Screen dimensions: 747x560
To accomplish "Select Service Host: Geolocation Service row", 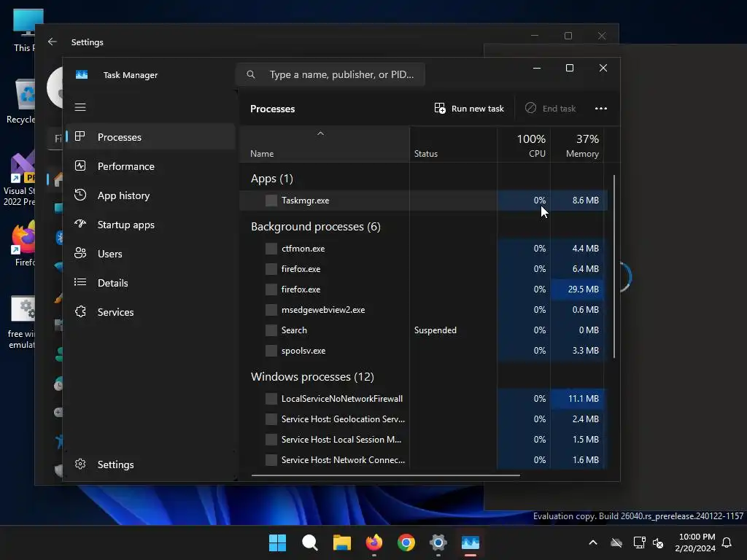I will pyautogui.click(x=423, y=419).
